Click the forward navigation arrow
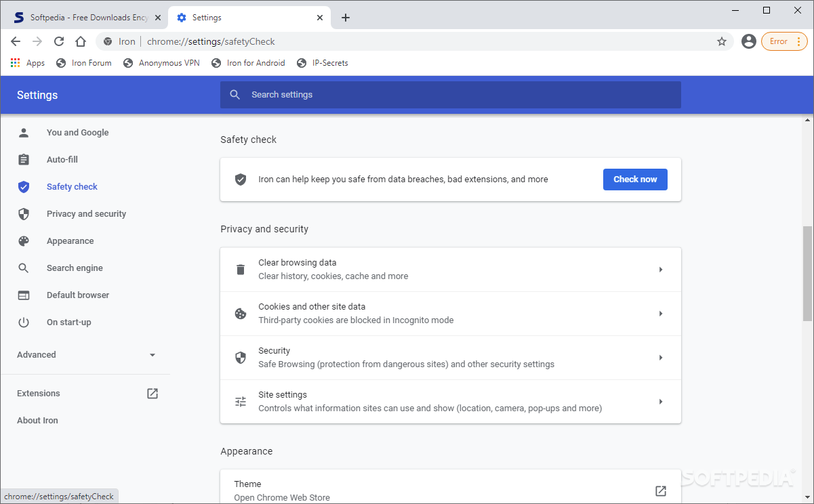 click(37, 41)
